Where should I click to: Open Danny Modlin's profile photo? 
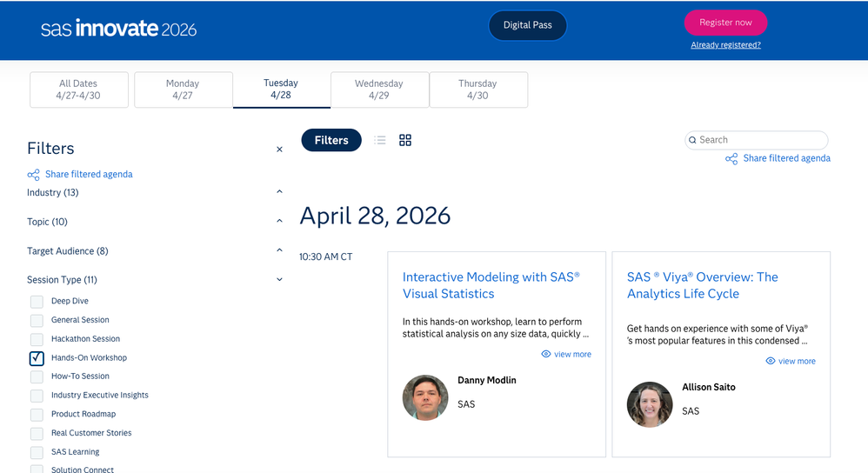click(x=425, y=397)
